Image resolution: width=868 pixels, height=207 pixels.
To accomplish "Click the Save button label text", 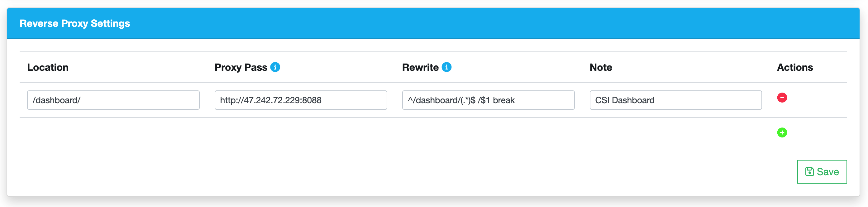I will (827, 172).
